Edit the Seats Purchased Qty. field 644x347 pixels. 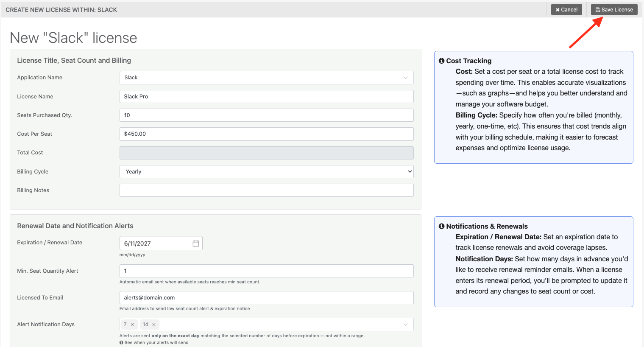pyautogui.click(x=266, y=115)
